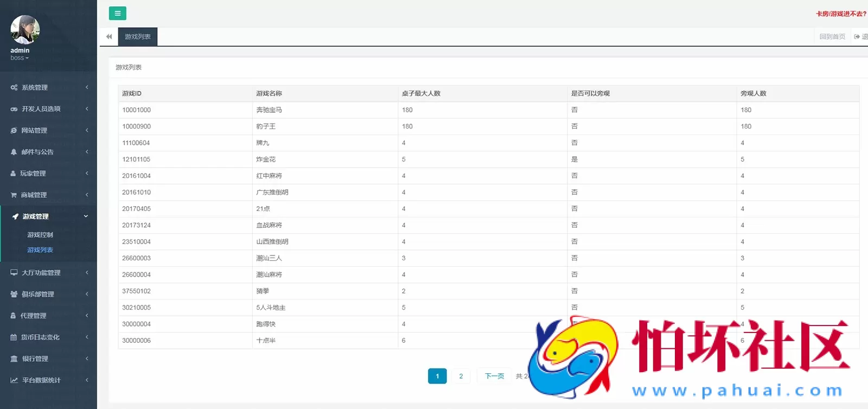868x409 pixels.
Task: Open the 平台数据统计 menu label
Action: (41, 380)
